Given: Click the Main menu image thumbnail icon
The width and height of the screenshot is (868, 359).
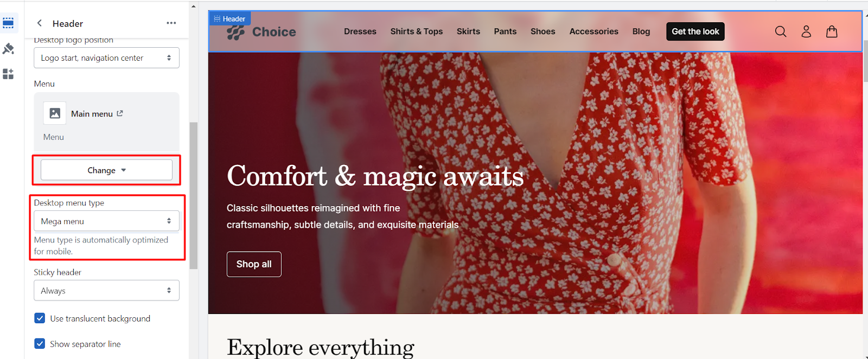Looking at the screenshot, I should click(x=55, y=113).
